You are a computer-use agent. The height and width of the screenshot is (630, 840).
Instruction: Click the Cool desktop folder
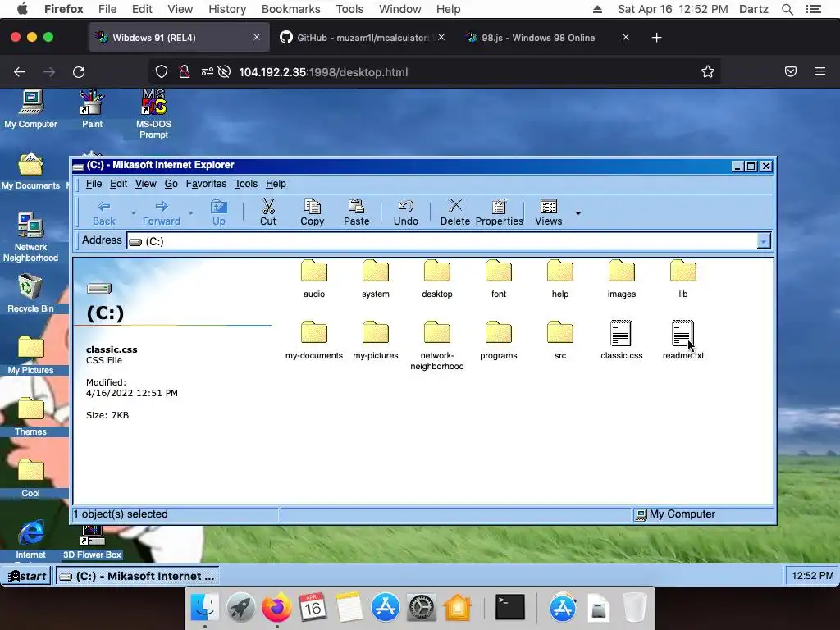click(30, 478)
